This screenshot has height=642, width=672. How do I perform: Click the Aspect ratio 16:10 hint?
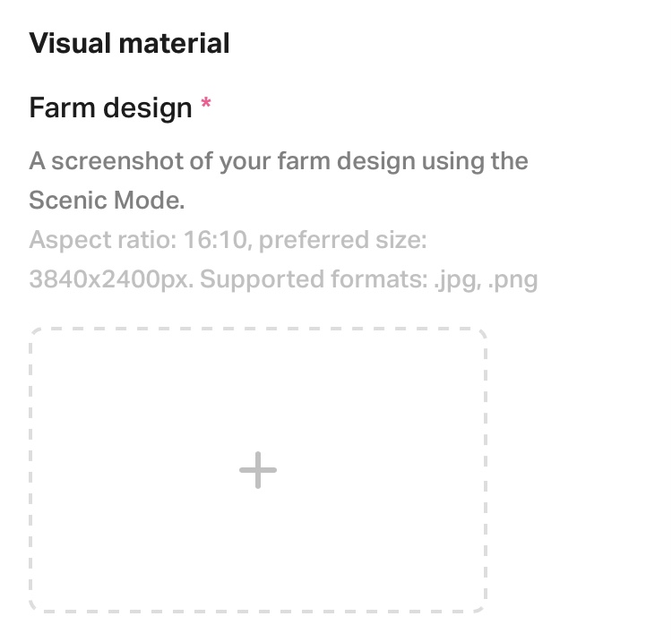click(138, 239)
